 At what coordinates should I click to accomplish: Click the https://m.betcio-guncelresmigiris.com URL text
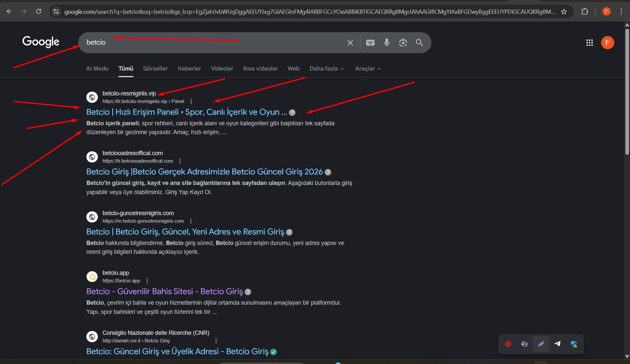[143, 221]
